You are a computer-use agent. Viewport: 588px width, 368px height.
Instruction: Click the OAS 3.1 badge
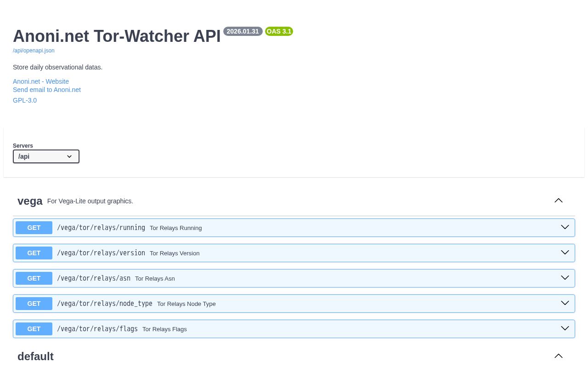coord(279,31)
